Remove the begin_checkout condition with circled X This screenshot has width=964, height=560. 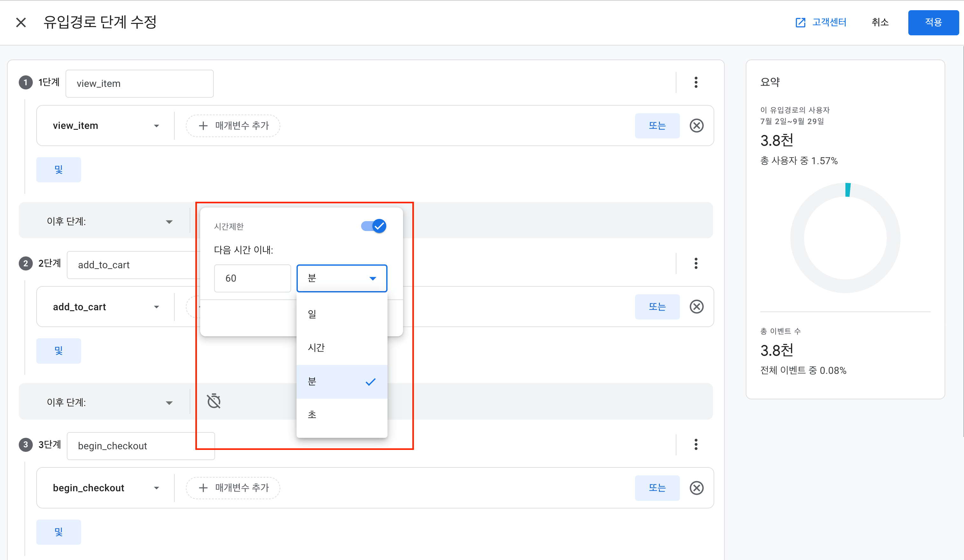(696, 488)
